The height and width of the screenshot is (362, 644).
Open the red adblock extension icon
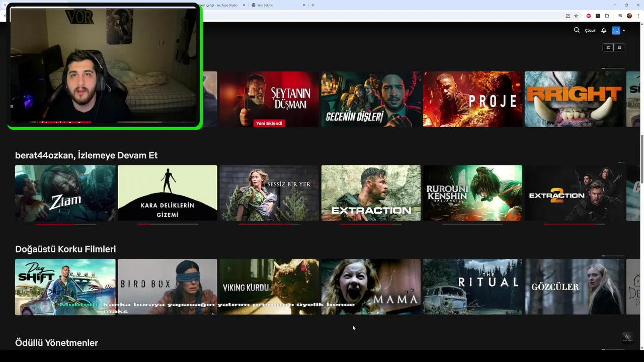tap(589, 16)
